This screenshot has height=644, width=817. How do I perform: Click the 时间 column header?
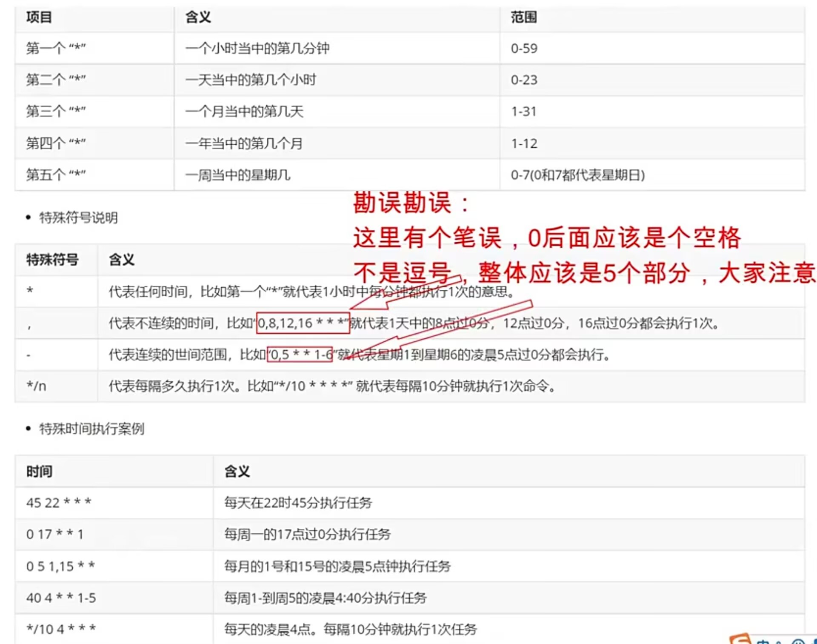click(39, 471)
